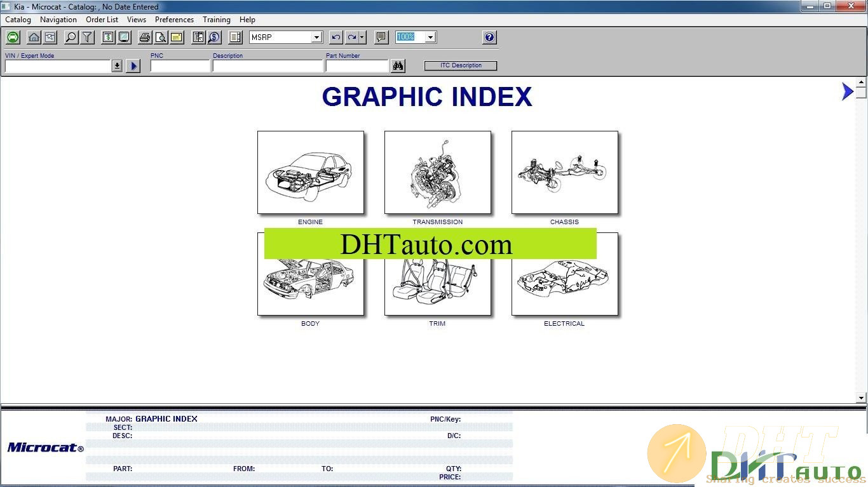Click the GRAPHIC INDEX heading text
This screenshot has width=868, height=487.
tap(427, 97)
